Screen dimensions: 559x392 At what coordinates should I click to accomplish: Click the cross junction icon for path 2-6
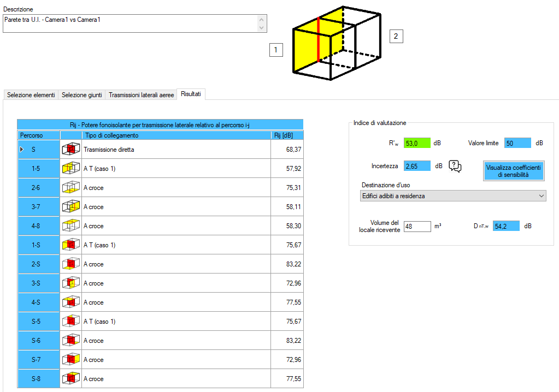coord(70,188)
